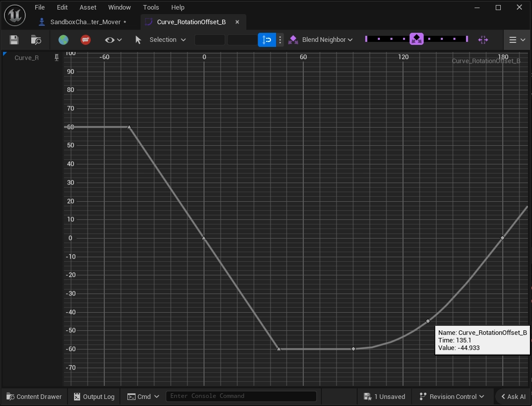Open the Selection tool mode dropdown

[168, 40]
